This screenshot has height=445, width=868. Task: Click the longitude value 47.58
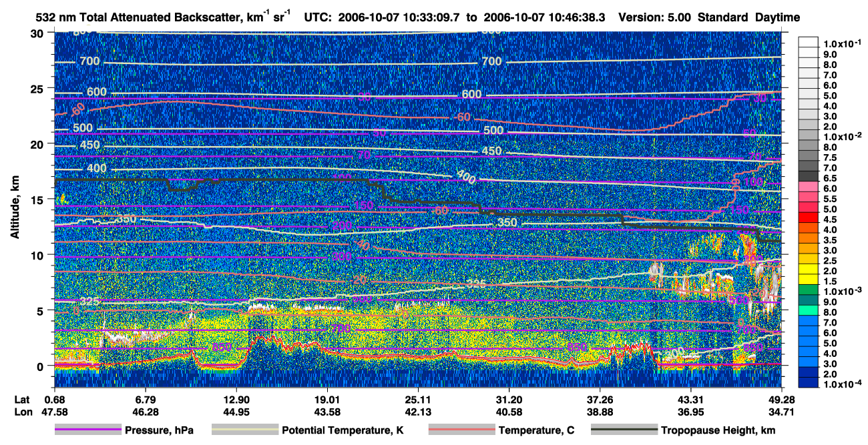click(54, 412)
